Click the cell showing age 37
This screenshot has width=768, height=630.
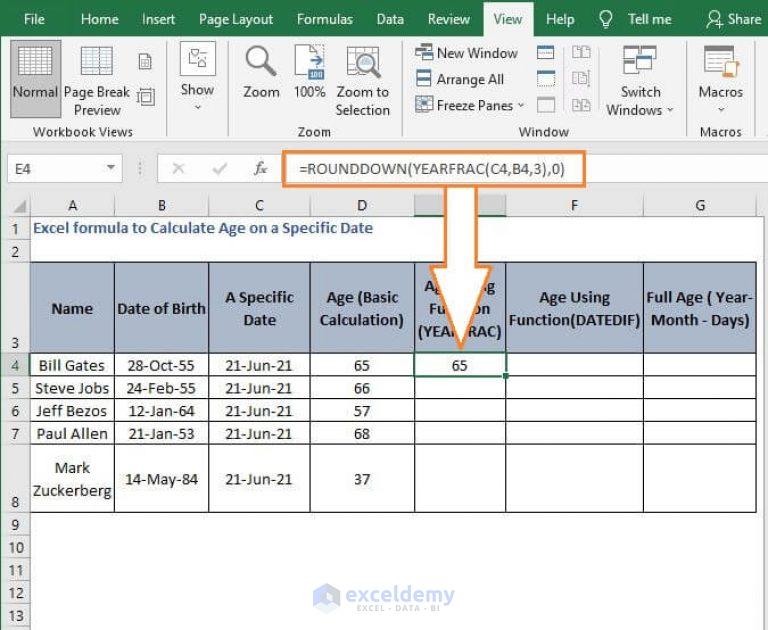click(362, 479)
